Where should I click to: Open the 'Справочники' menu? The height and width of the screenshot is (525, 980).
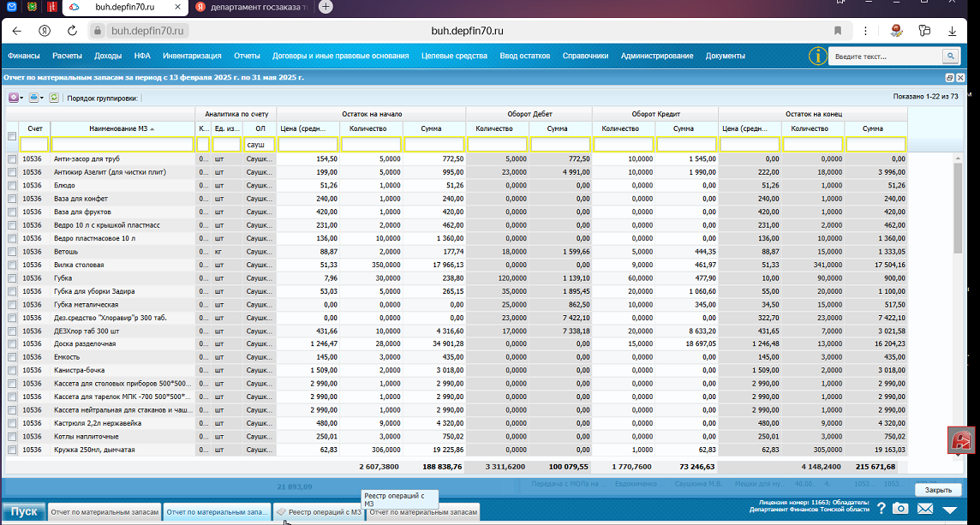click(x=585, y=56)
